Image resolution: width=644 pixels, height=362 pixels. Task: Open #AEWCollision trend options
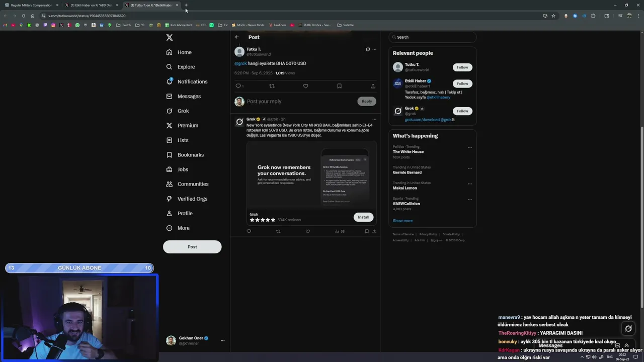pos(470,200)
